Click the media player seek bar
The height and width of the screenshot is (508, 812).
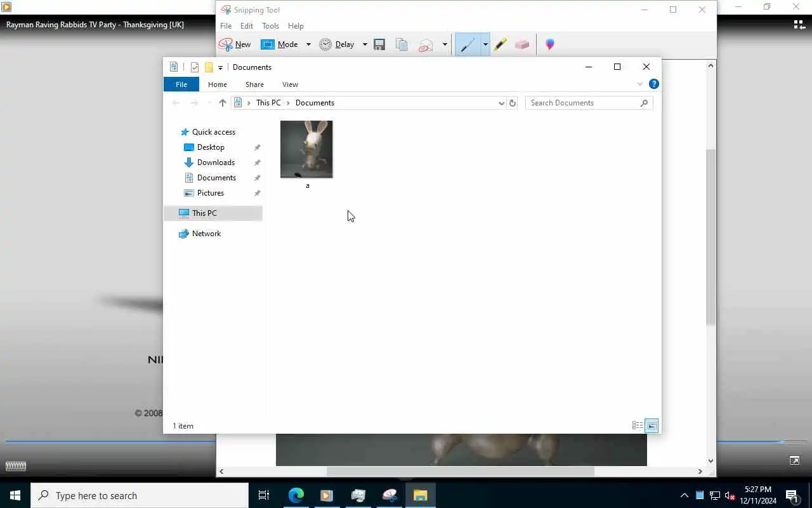[406, 441]
